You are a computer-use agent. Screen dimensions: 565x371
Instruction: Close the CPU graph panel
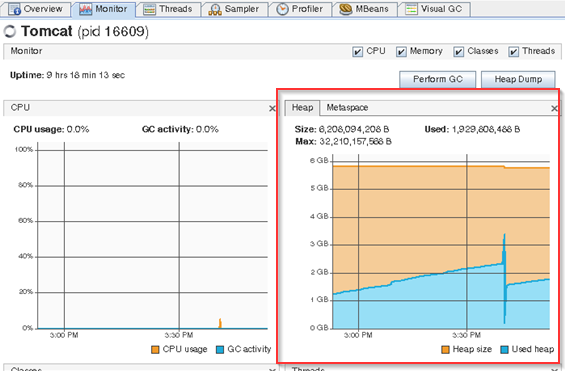(x=272, y=108)
